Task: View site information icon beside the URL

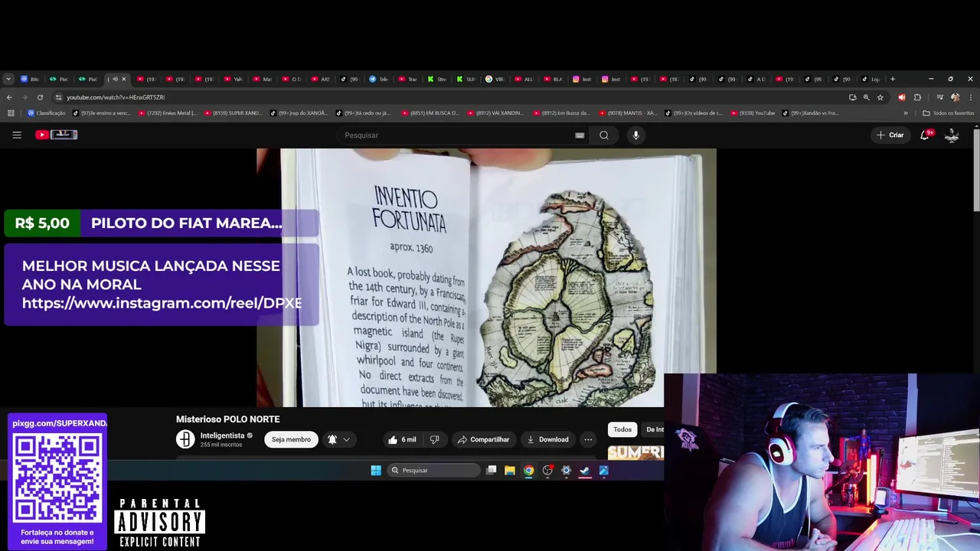Action: pos(58,97)
